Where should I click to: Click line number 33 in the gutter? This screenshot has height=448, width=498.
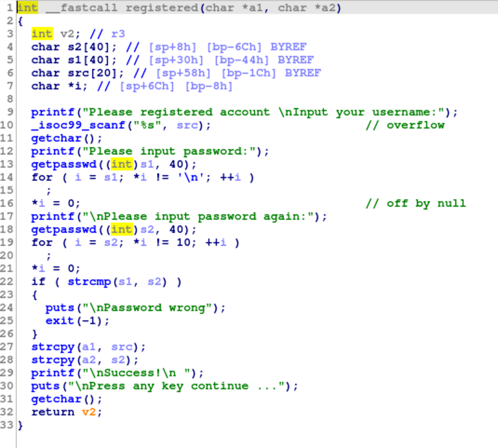pyautogui.click(x=7, y=425)
